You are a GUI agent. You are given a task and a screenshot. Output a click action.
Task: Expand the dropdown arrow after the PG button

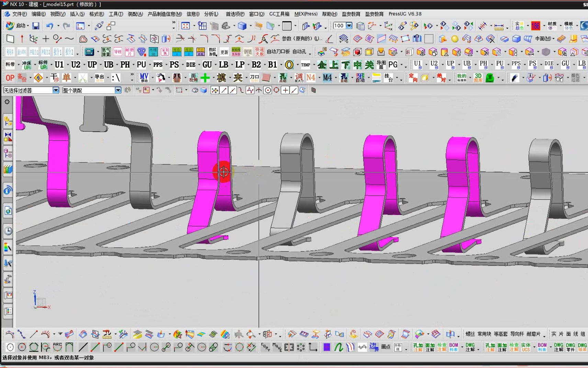click(401, 65)
